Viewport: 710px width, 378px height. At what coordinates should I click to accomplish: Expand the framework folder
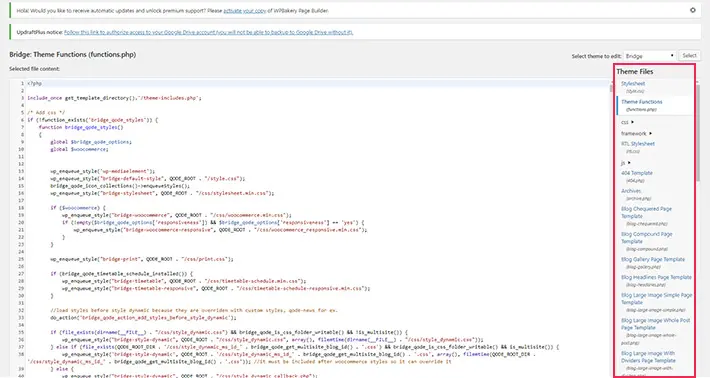pyautogui.click(x=636, y=134)
